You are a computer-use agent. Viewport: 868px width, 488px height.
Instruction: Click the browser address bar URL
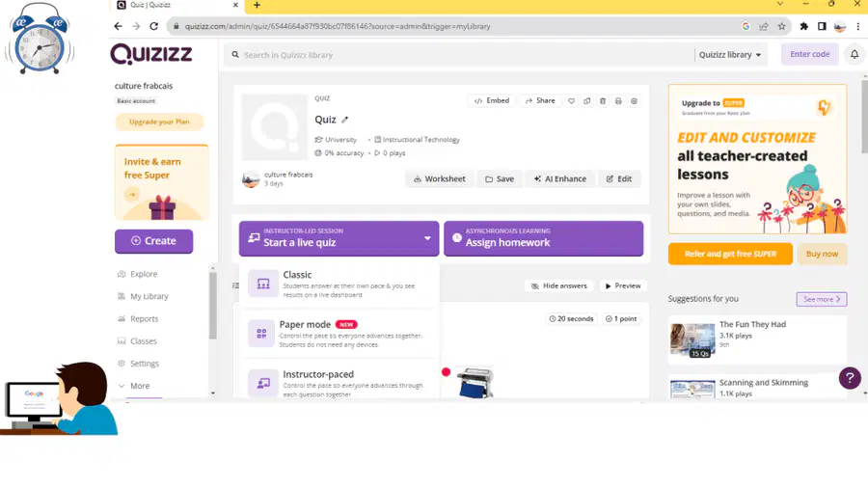[338, 26]
